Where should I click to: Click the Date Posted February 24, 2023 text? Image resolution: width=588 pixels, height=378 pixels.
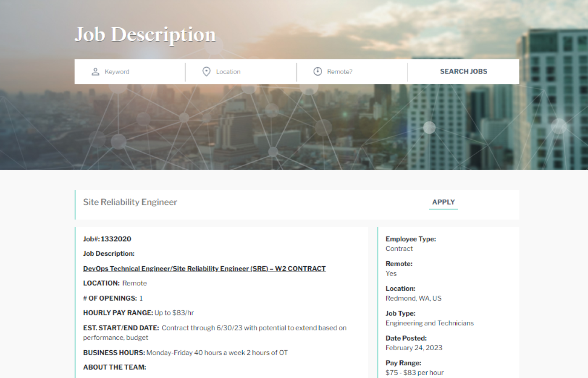click(414, 347)
